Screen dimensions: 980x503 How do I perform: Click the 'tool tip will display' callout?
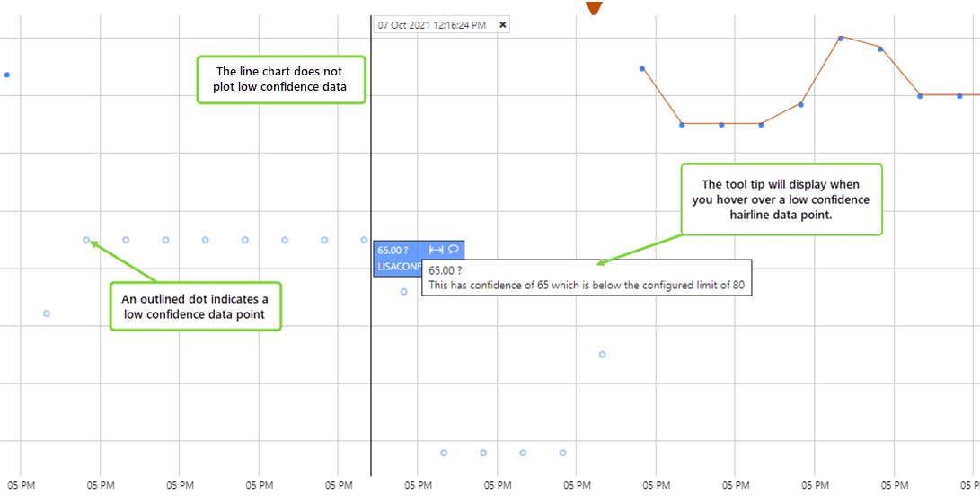(x=781, y=199)
